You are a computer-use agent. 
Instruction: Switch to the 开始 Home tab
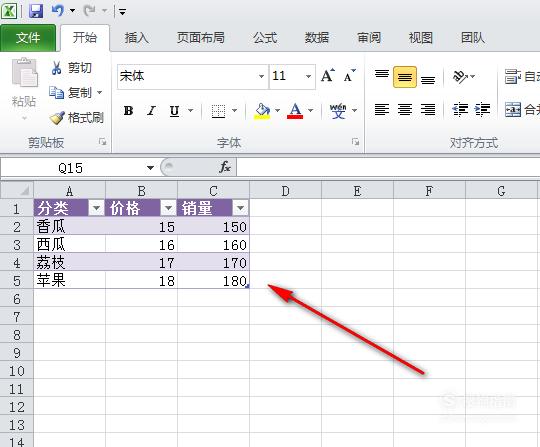tap(85, 38)
